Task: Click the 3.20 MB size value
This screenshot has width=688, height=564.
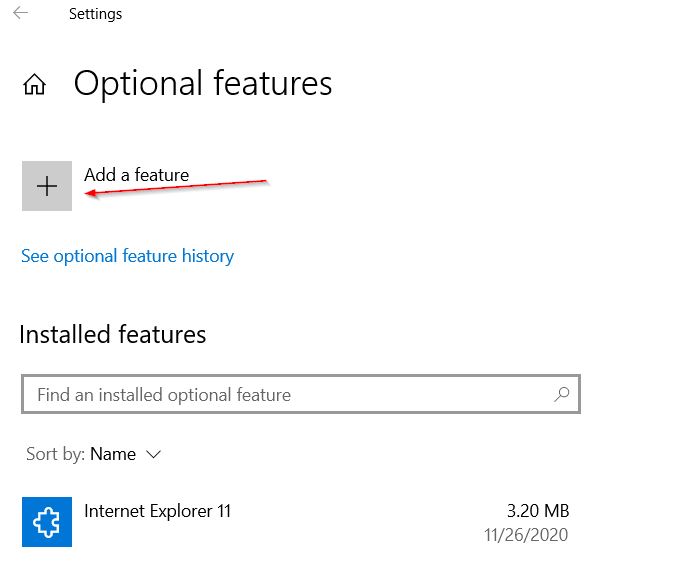Action: click(x=538, y=511)
